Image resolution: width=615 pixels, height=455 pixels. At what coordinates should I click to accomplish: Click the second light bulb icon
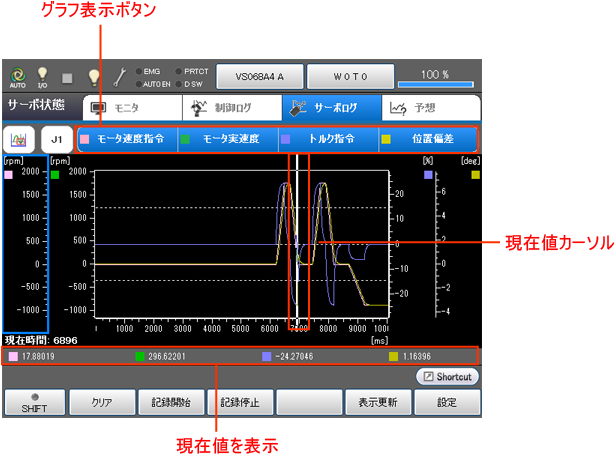pos(93,75)
